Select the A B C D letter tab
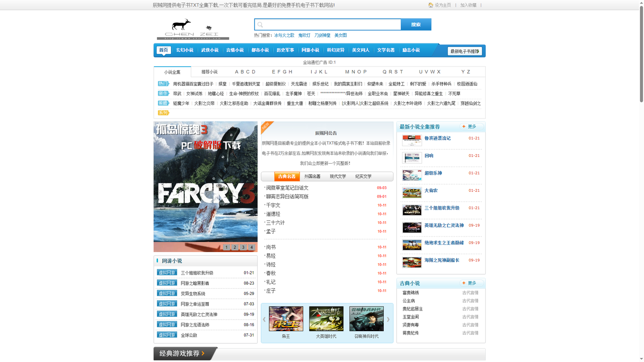The image size is (644, 362). pos(246,72)
